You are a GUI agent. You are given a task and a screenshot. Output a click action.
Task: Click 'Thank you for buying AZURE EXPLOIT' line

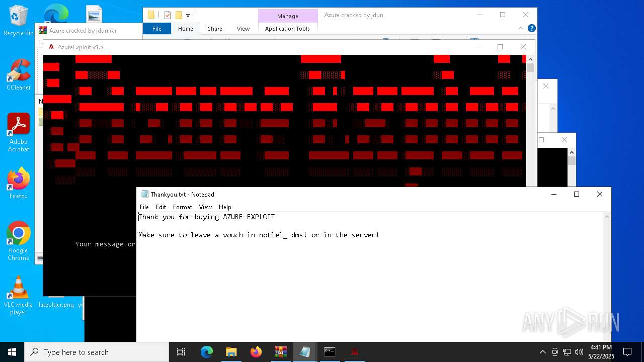[x=207, y=217]
